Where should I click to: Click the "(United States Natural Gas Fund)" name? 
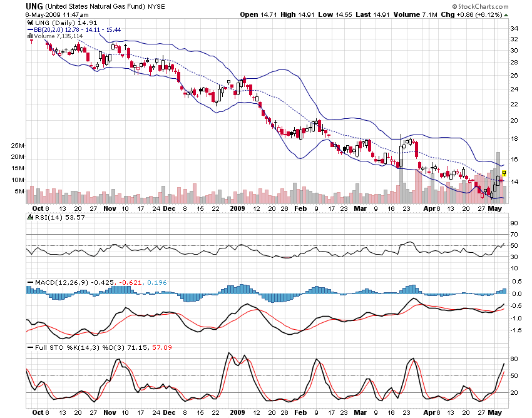[x=95, y=6]
